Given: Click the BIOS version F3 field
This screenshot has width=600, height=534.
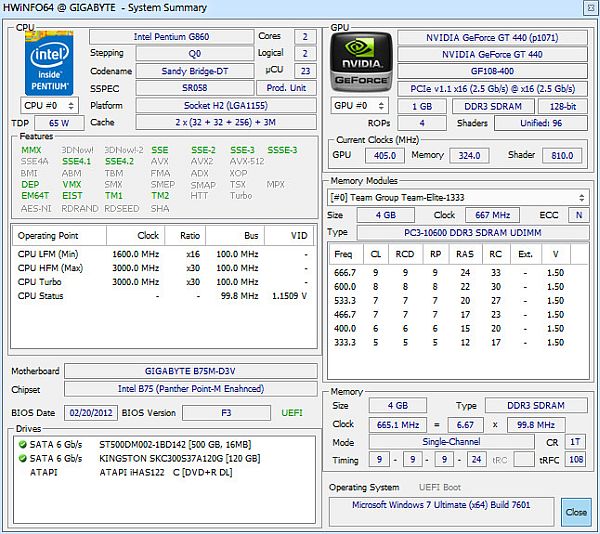Looking at the screenshot, I should coord(226,413).
